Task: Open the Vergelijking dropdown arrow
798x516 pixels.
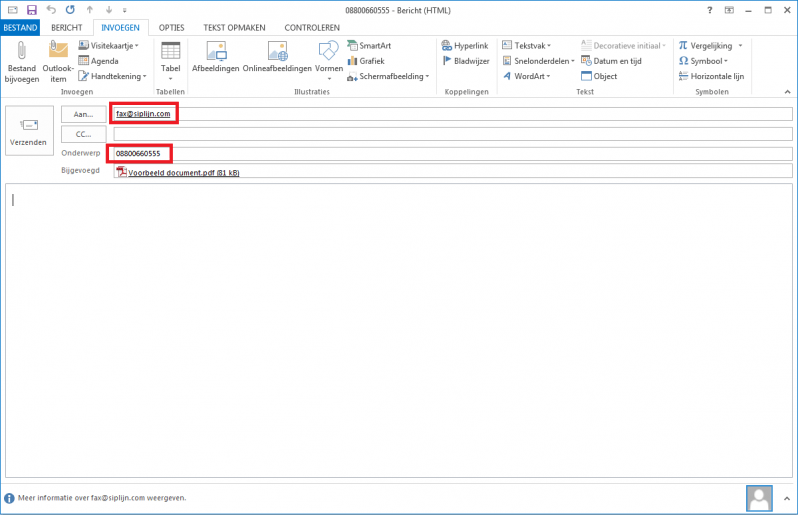Action: click(x=740, y=46)
